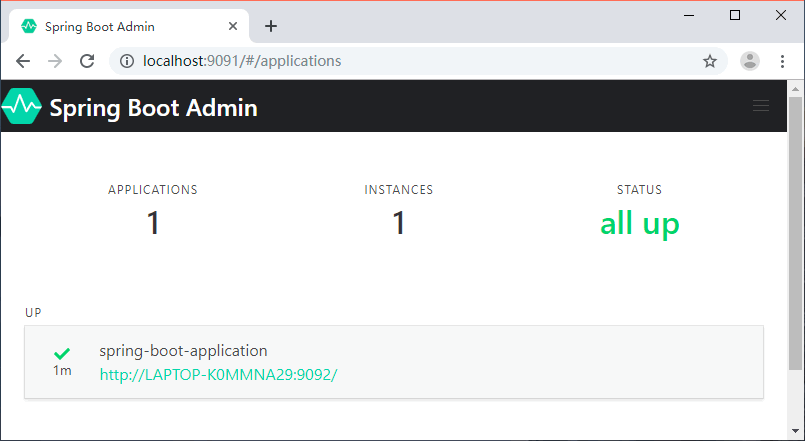Close the Chrome window

pos(781,15)
